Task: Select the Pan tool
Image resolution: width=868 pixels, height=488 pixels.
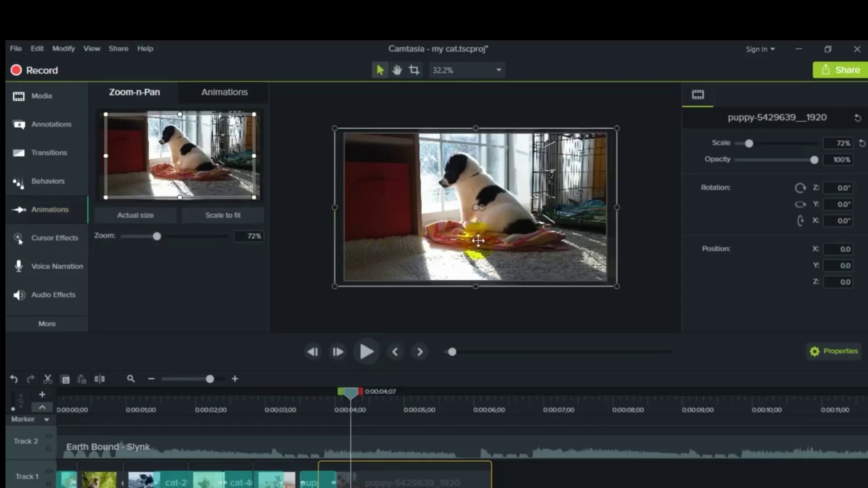Action: [397, 70]
